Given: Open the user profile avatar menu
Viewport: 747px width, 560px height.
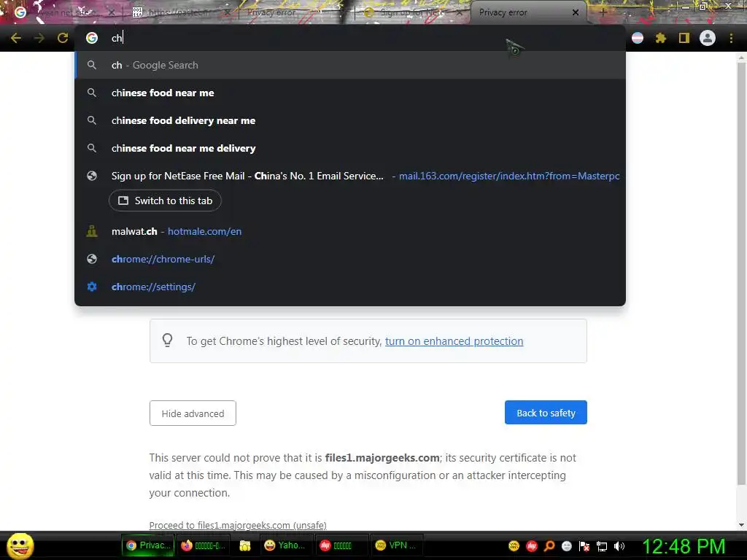Looking at the screenshot, I should click(708, 38).
